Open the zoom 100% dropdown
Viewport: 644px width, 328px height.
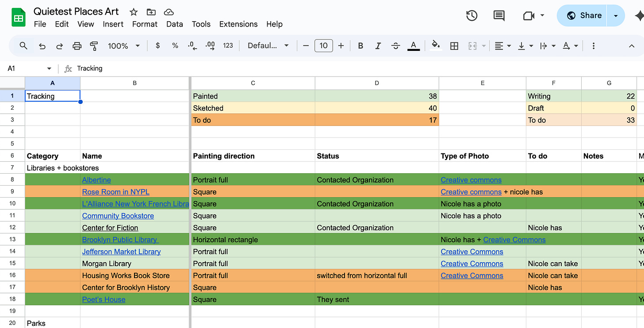pos(124,46)
